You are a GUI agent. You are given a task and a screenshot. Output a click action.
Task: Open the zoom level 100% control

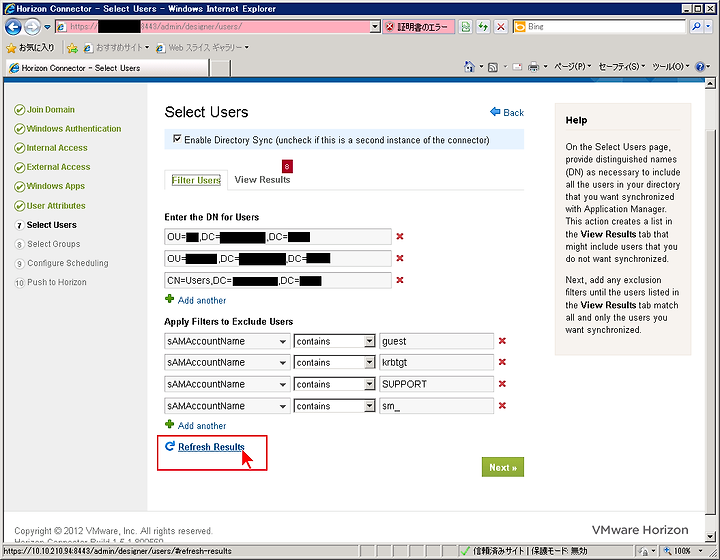coord(682,551)
